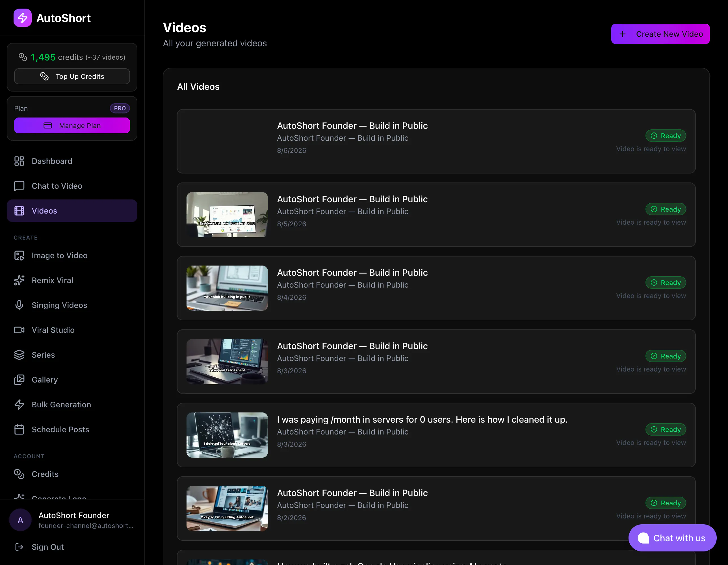This screenshot has width=728, height=565.
Task: Open the Gallery
Action: coord(72,380)
